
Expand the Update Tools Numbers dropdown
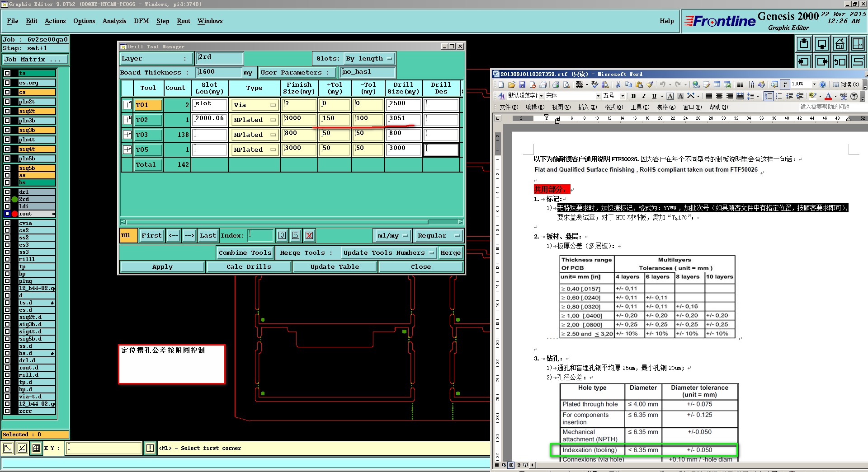click(x=388, y=253)
